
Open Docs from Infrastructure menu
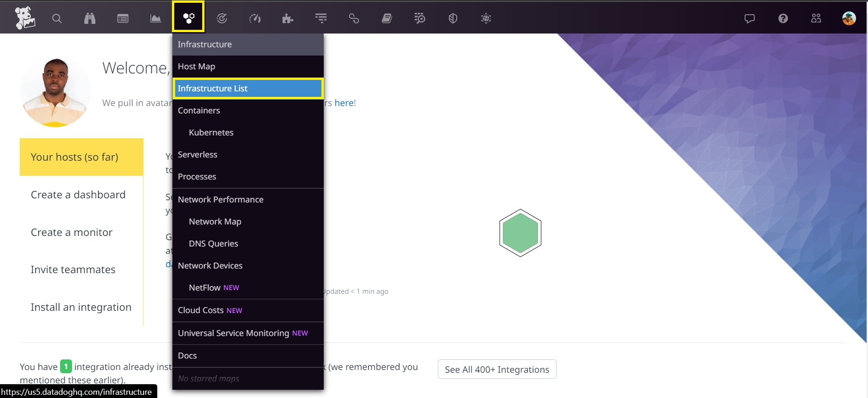click(x=248, y=356)
